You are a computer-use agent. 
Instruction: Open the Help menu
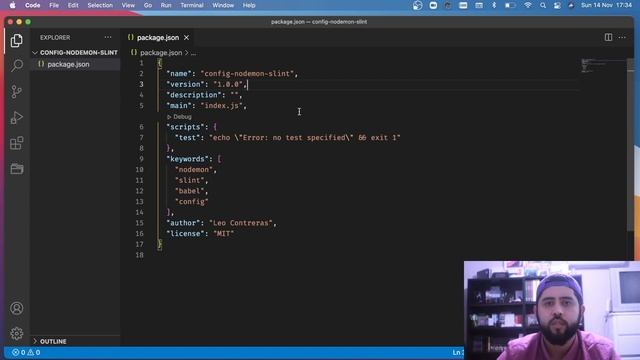249,5
